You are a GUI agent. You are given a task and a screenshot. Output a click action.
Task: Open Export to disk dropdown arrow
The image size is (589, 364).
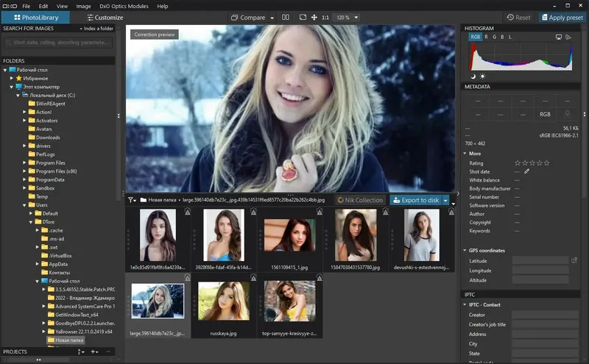tap(445, 201)
